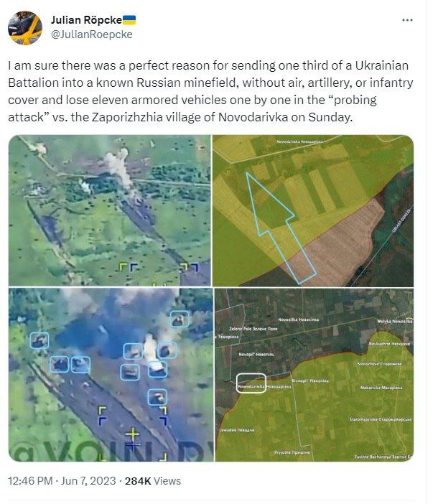Click the 284K Views count

pos(153,481)
